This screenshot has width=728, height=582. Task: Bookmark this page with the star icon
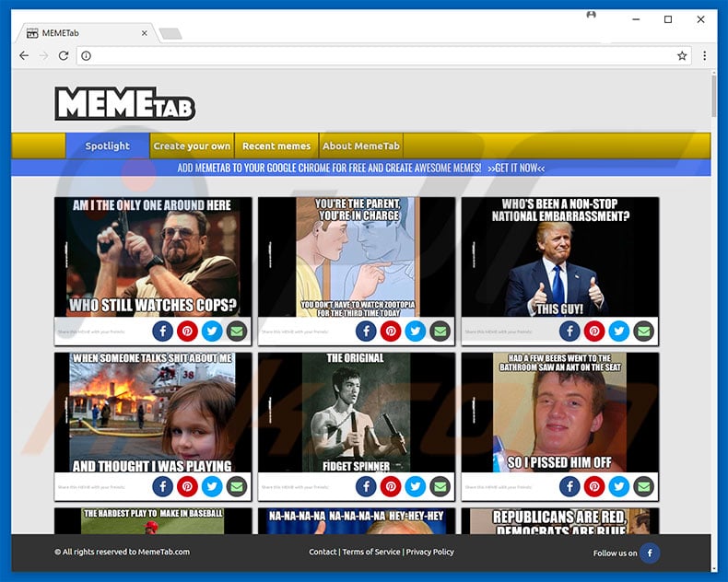tap(682, 56)
